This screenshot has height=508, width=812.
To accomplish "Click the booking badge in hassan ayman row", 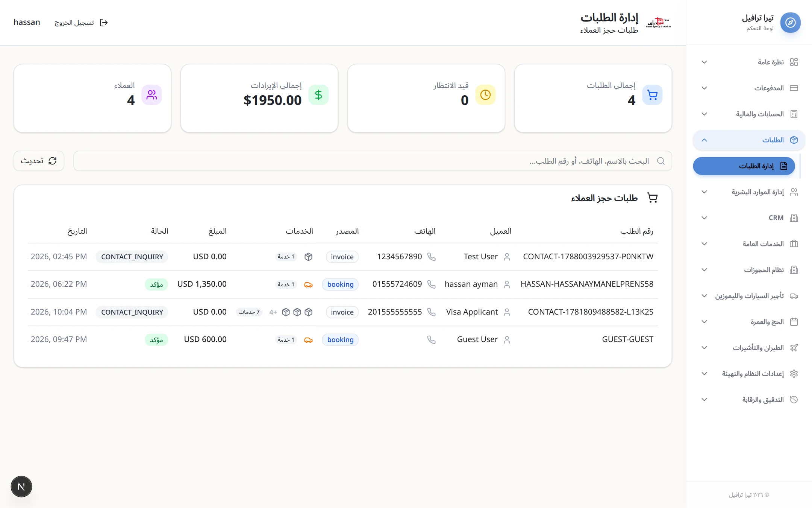I will 340,284.
